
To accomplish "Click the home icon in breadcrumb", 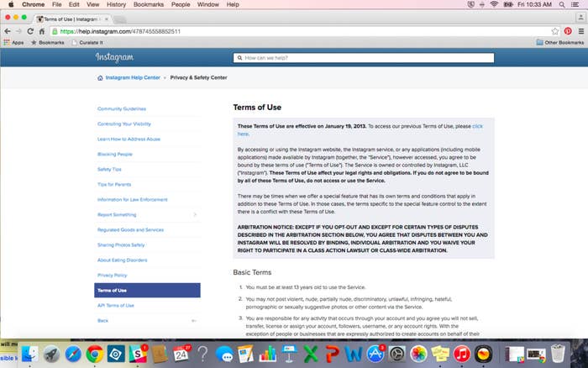I will pyautogui.click(x=100, y=78).
